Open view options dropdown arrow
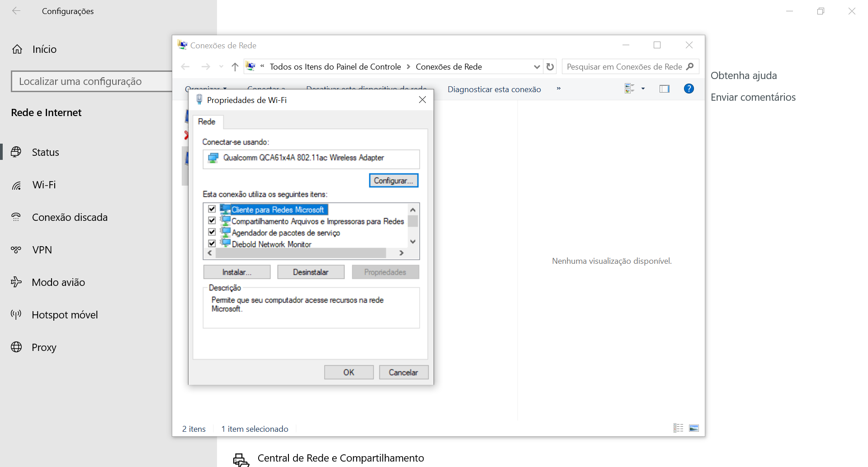Image resolution: width=868 pixels, height=467 pixels. click(643, 89)
